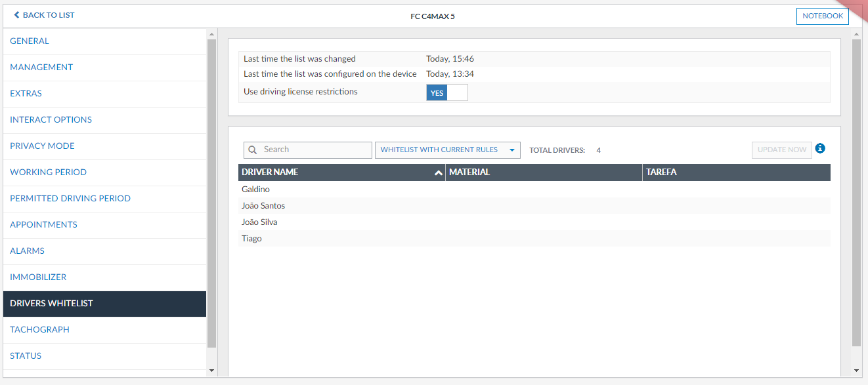Click the Update Now button
868x385 pixels.
[781, 150]
